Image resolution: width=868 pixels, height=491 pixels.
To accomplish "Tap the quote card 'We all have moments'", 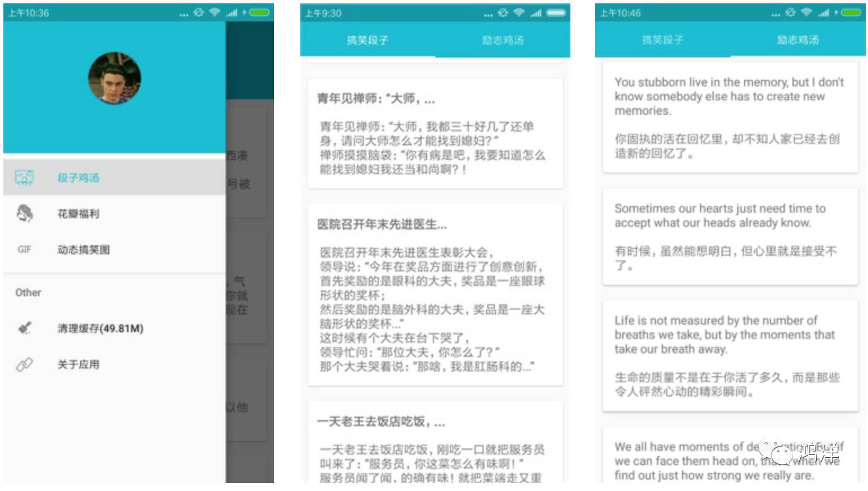I will point(730,455).
